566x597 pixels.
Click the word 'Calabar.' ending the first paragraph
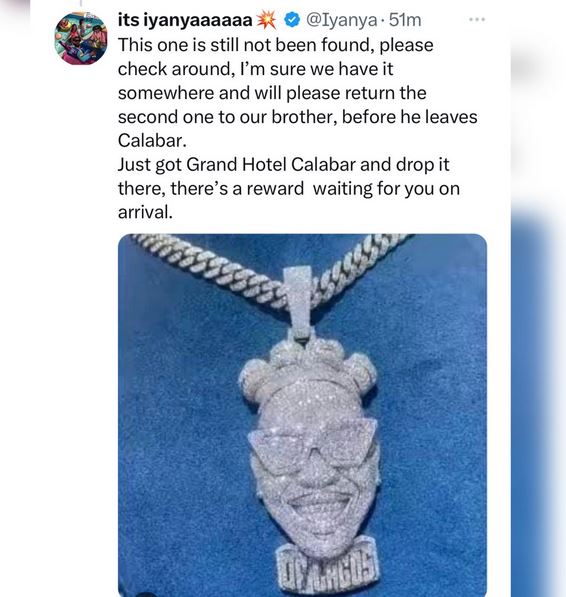click(x=152, y=140)
